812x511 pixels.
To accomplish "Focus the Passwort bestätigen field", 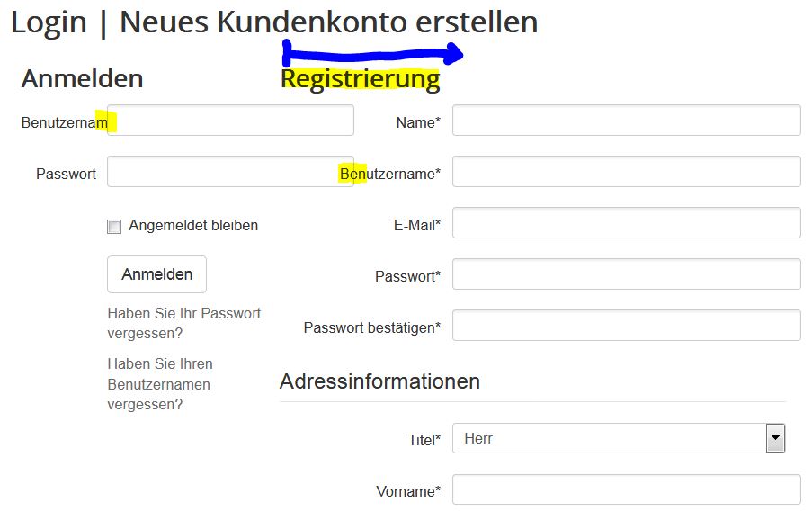I will coord(626,326).
